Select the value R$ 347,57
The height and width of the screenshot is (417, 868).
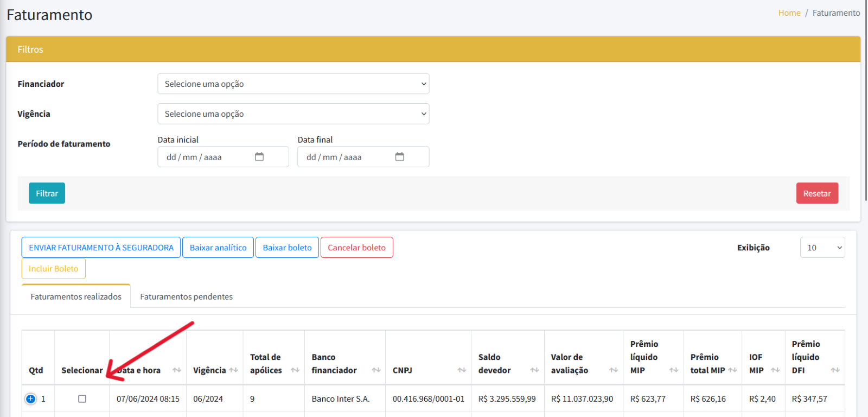809,399
